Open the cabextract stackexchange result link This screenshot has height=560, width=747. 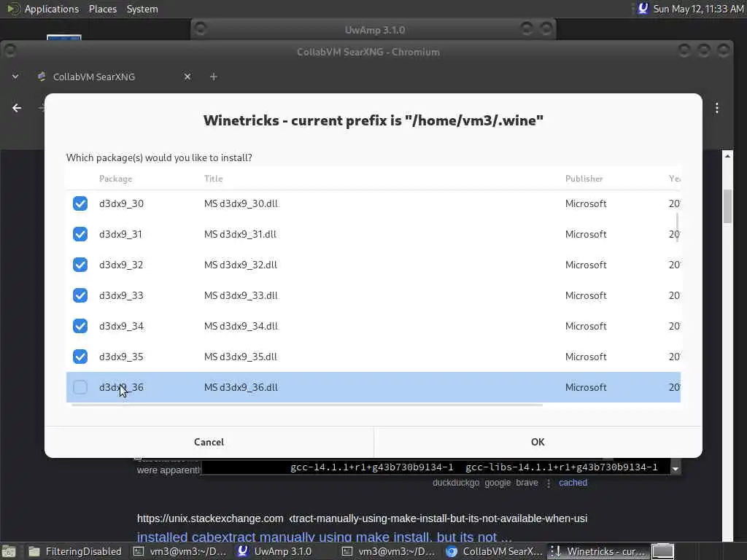[324, 537]
